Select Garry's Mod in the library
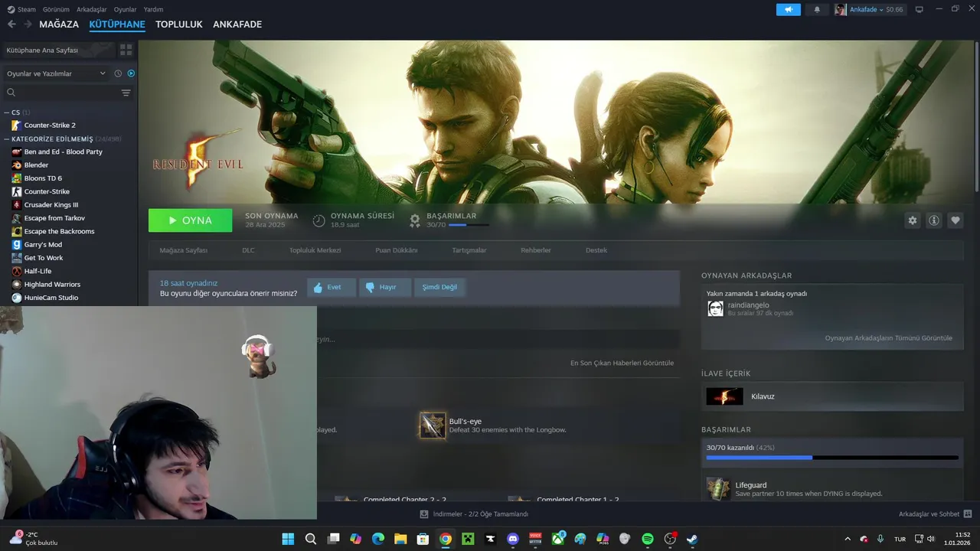This screenshot has width=980, height=551. [43, 245]
